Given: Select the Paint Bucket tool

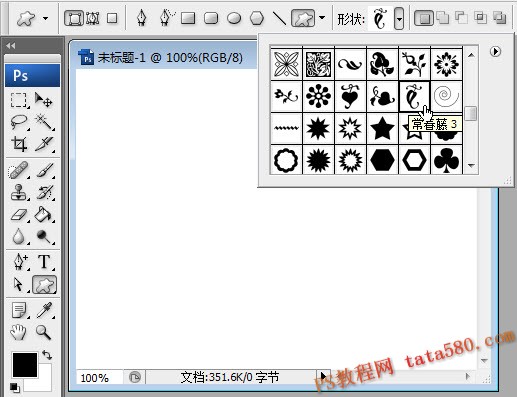Looking at the screenshot, I should click(44, 214).
